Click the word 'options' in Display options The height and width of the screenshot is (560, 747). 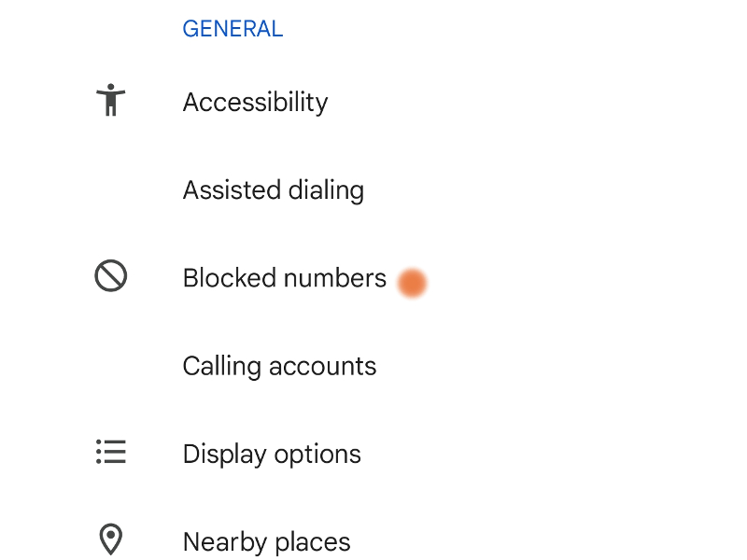[317, 455]
